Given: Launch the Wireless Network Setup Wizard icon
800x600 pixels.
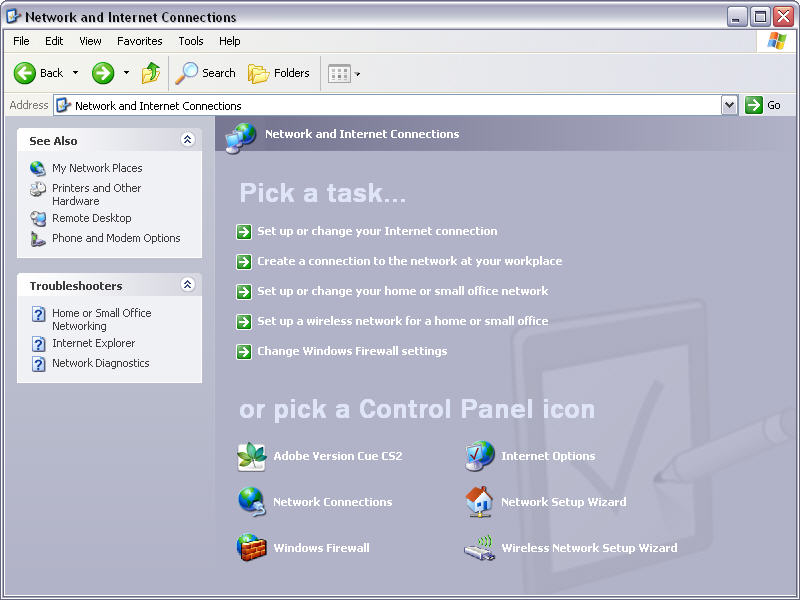Looking at the screenshot, I should [x=480, y=548].
